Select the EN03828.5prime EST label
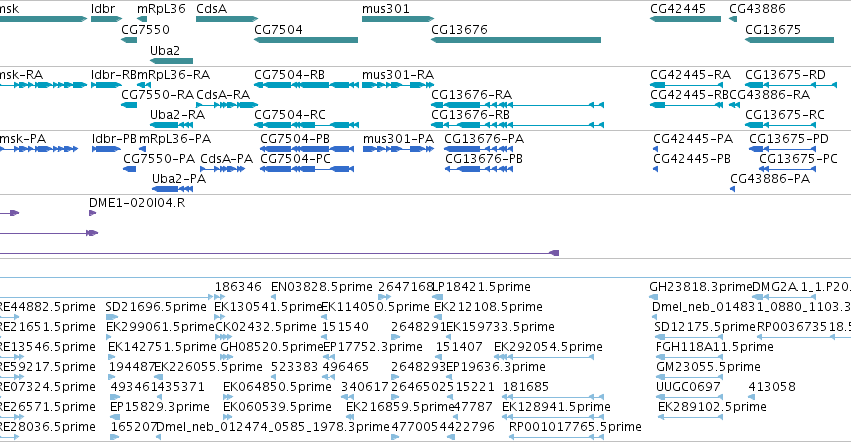The height and width of the screenshot is (442, 851). (x=322, y=286)
